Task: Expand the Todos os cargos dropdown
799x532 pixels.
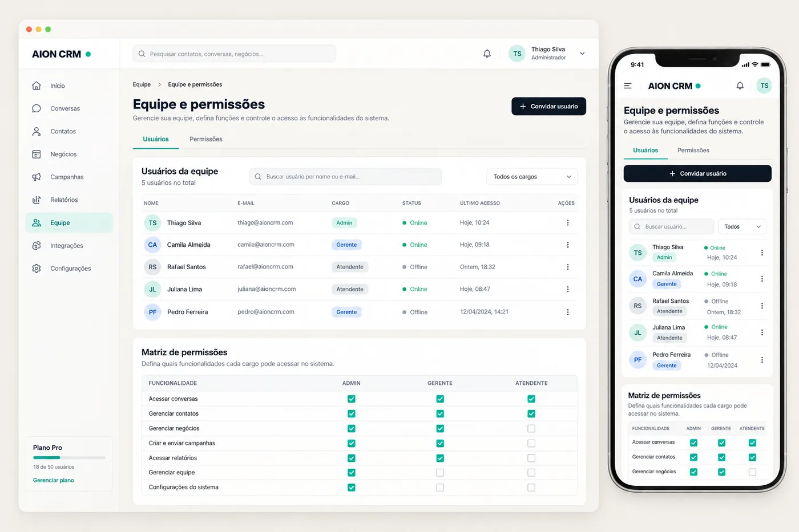Action: click(x=532, y=177)
